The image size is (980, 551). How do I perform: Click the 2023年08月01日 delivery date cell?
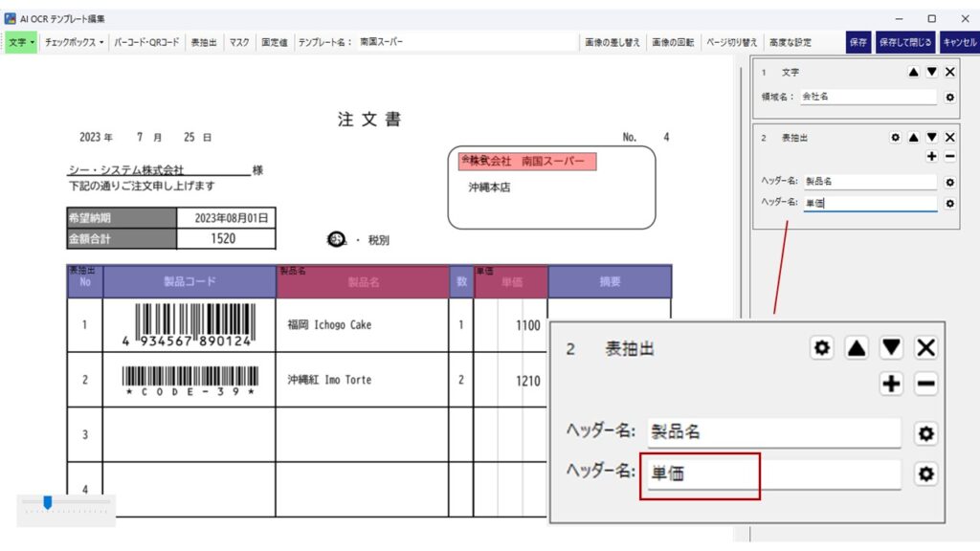(226, 218)
